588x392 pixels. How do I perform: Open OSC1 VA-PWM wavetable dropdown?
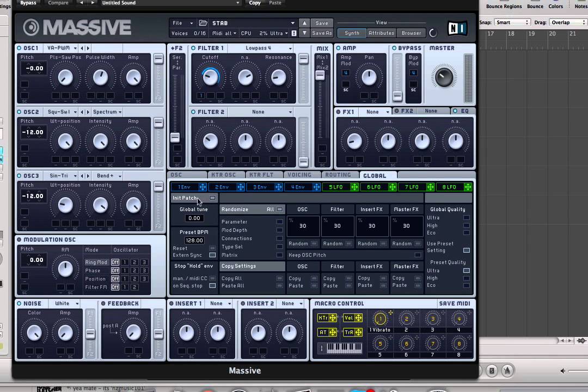tap(62, 48)
